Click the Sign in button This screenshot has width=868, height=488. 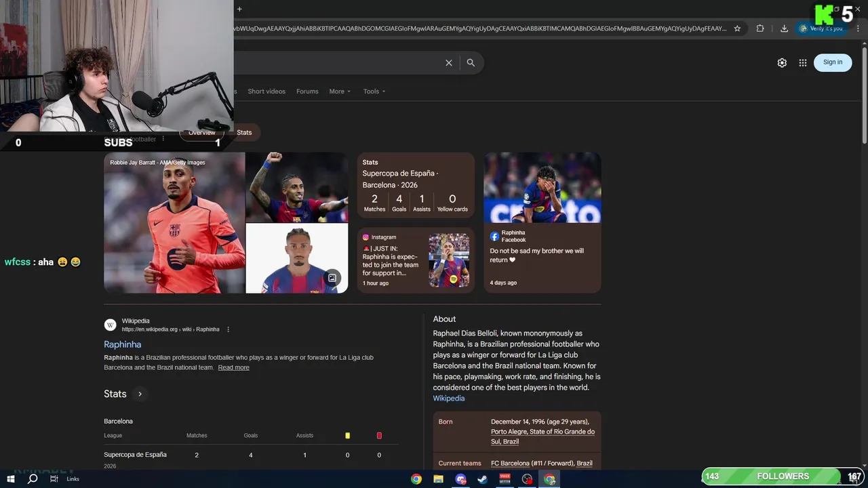point(833,62)
